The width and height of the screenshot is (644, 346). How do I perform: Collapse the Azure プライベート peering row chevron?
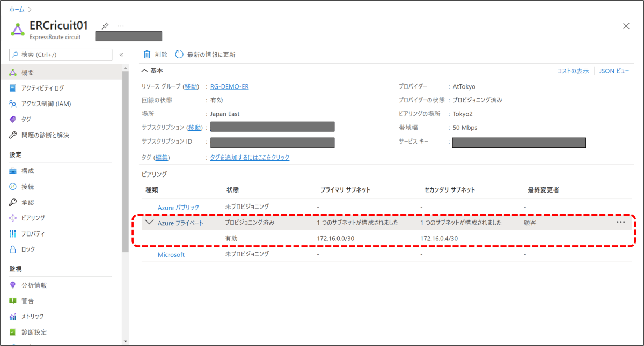149,222
